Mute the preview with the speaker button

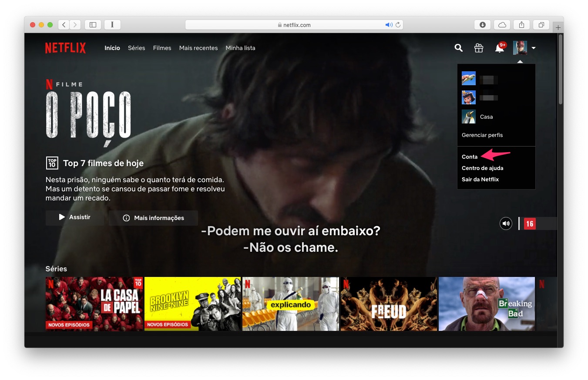[506, 223]
